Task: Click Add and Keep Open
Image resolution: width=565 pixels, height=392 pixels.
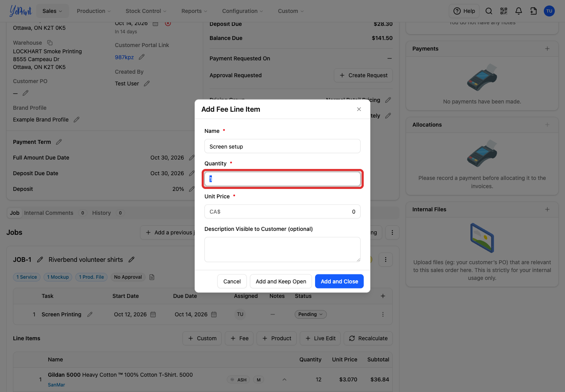Action: click(281, 281)
